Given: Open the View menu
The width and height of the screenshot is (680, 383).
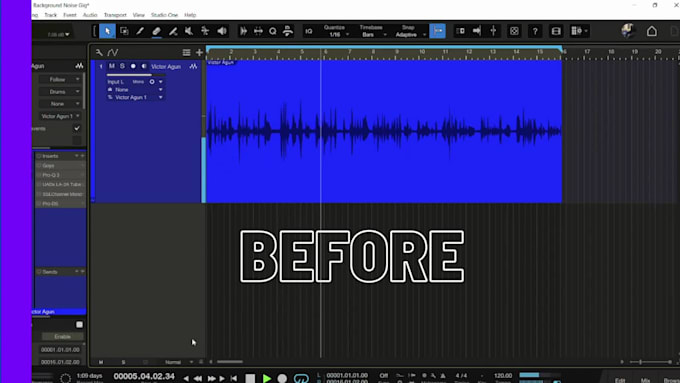Looking at the screenshot, I should [x=139, y=15].
